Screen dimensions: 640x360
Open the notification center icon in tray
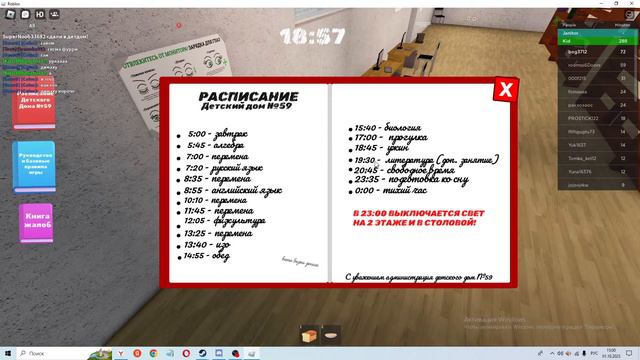click(629, 353)
